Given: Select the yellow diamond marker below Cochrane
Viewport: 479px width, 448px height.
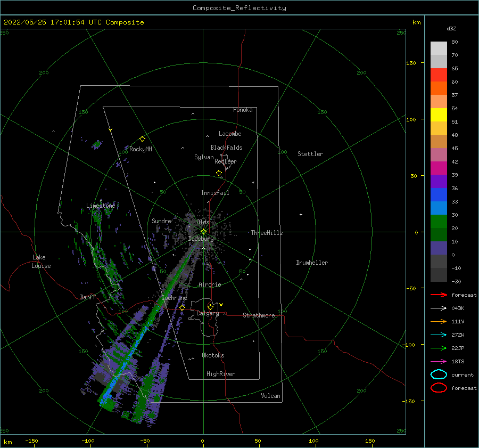Looking at the screenshot, I should [x=182, y=308].
